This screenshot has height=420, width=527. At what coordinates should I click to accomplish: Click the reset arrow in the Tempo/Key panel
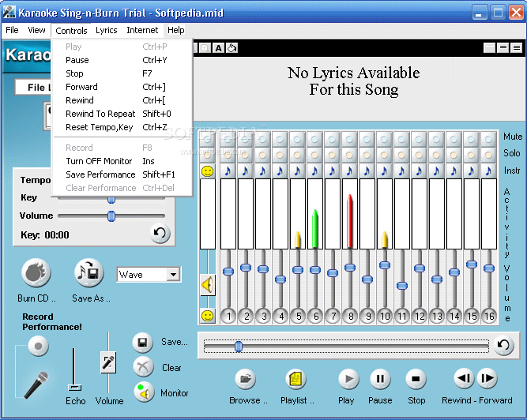[x=160, y=233]
